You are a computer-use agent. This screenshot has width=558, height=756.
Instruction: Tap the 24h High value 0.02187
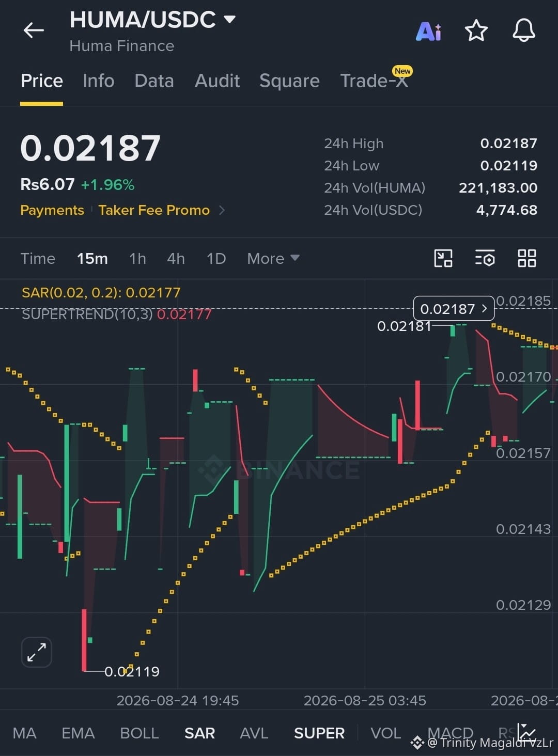509,143
